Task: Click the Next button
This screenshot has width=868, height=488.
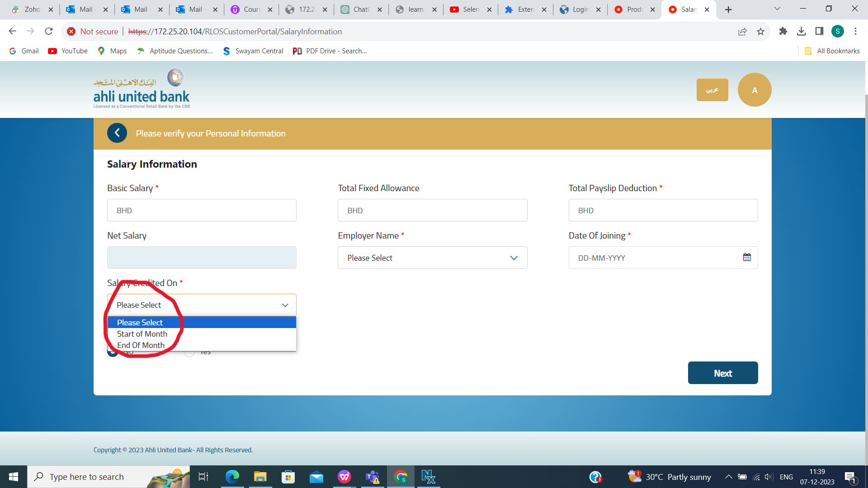Action: [x=722, y=373]
